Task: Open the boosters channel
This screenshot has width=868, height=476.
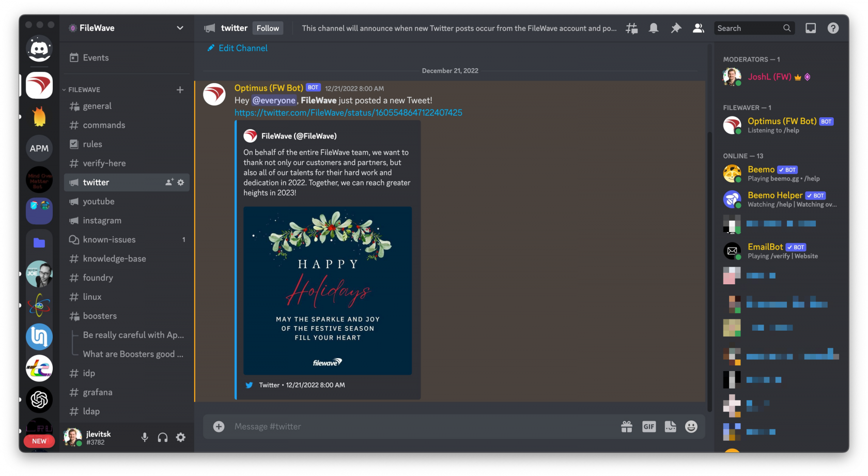Action: [x=127, y=316]
